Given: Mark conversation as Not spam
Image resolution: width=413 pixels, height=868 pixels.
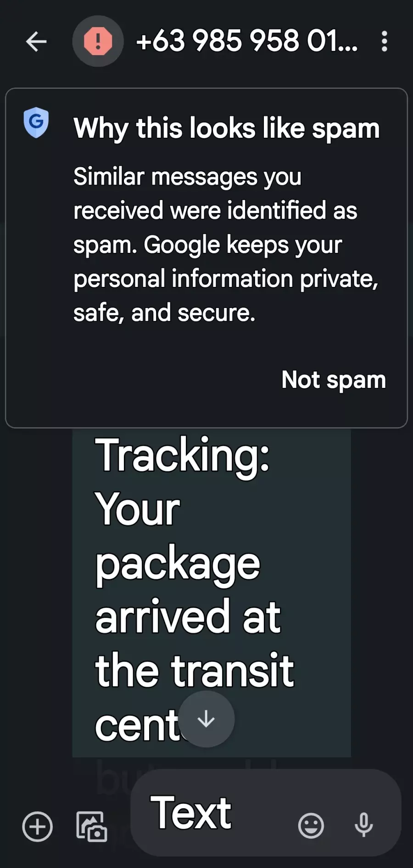Looking at the screenshot, I should tap(334, 380).
